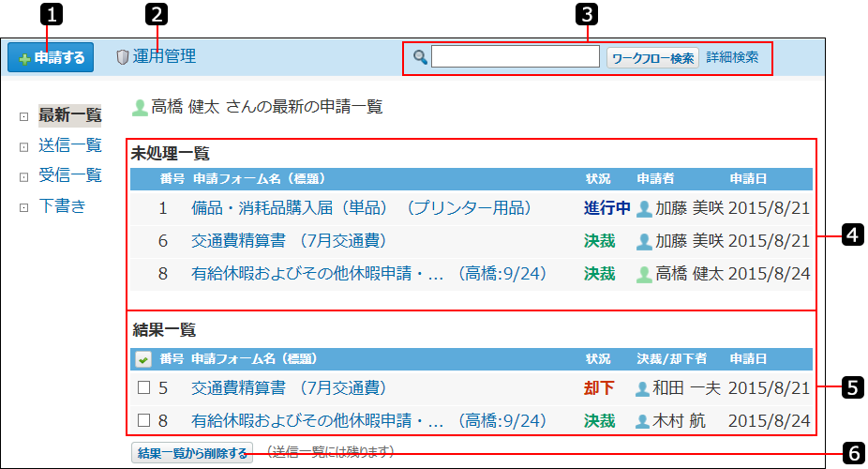Click the 進行中 status text
Viewport: 868px width, 469px height.
click(x=606, y=208)
